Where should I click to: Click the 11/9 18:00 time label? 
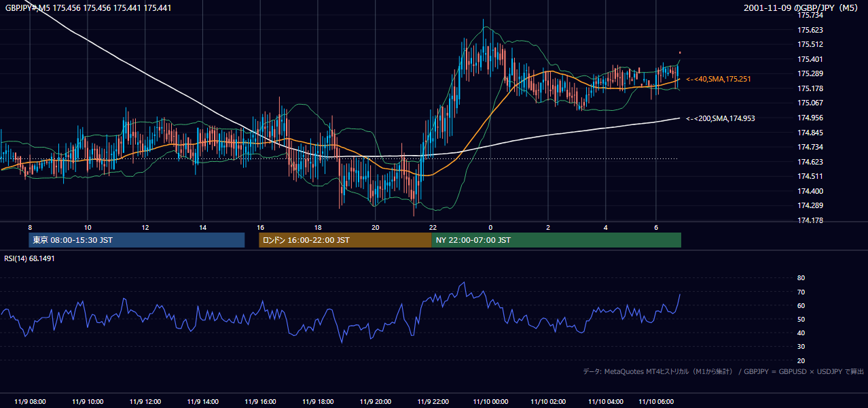coord(318,402)
